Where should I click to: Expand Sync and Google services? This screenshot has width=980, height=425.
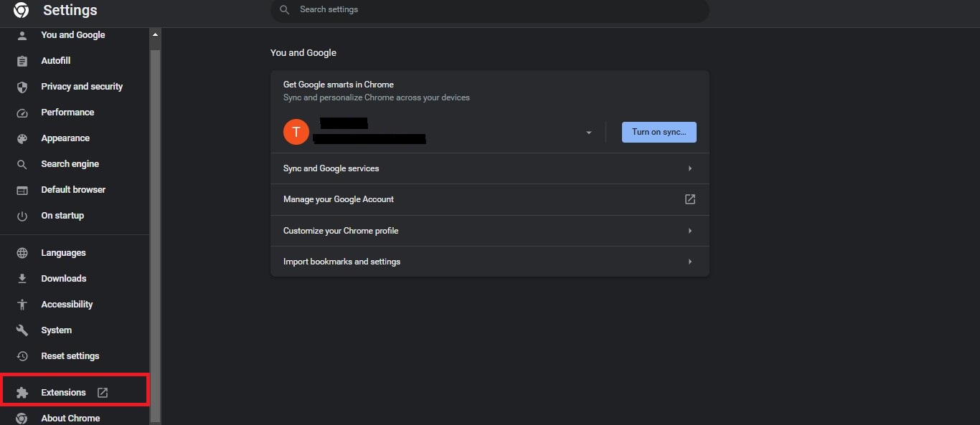489,168
